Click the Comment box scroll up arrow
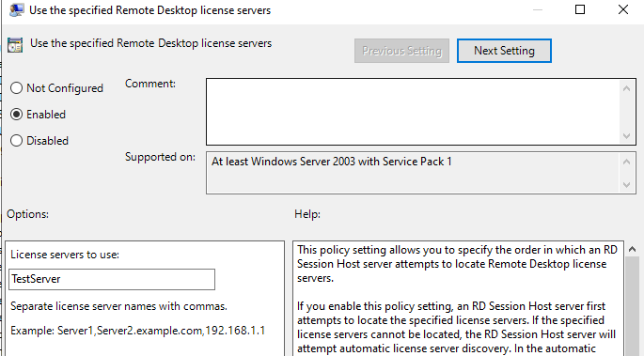The image size is (644, 356). [627, 88]
